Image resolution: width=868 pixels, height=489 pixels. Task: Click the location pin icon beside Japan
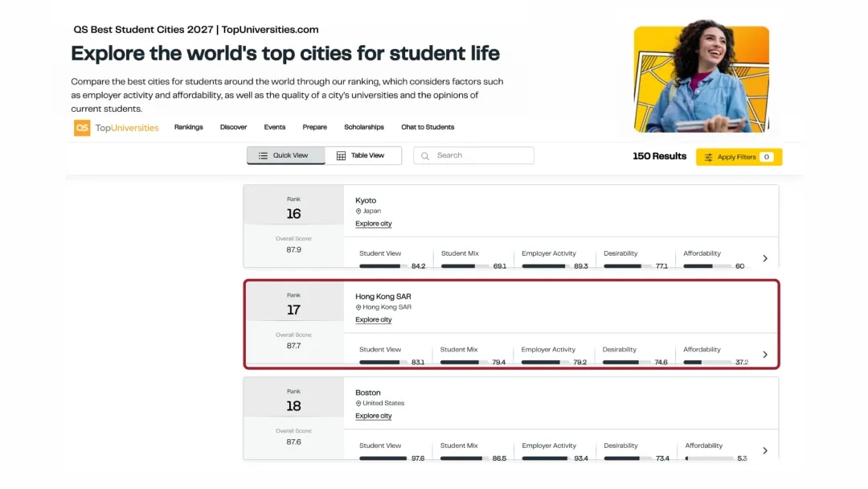click(x=358, y=211)
